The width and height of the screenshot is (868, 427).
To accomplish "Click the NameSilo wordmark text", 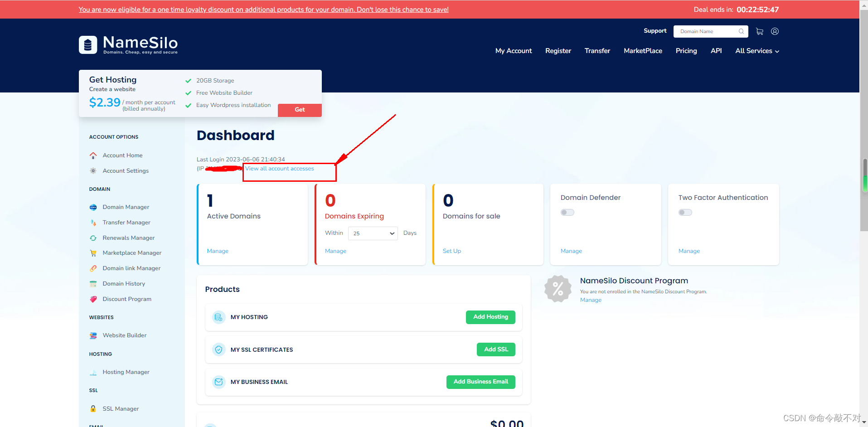I will tap(141, 43).
